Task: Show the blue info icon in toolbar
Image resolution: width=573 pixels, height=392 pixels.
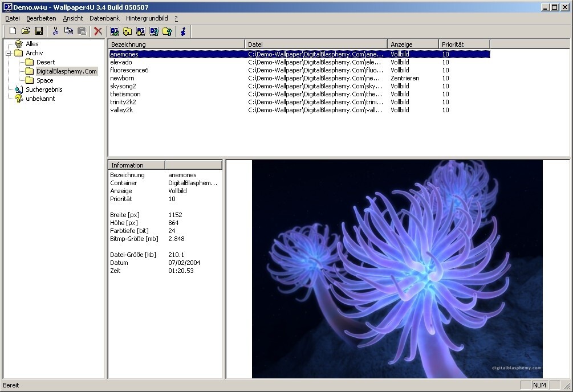Action: tap(183, 31)
